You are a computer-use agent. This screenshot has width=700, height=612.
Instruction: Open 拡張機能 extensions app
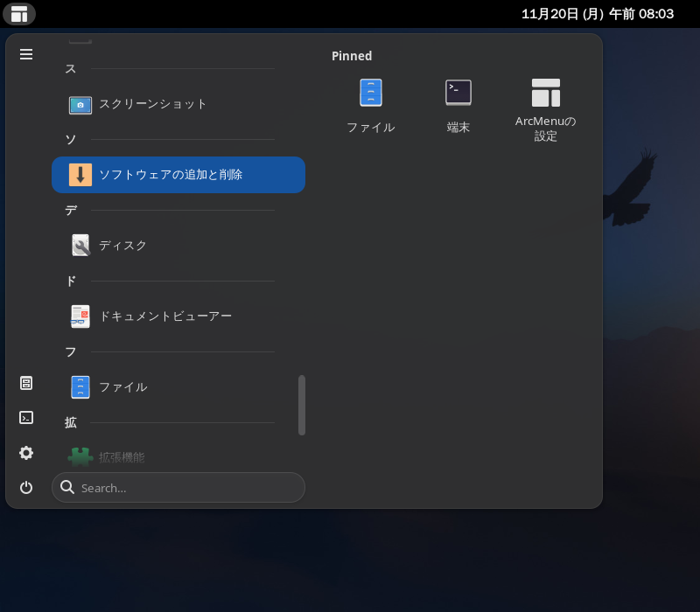(178, 457)
